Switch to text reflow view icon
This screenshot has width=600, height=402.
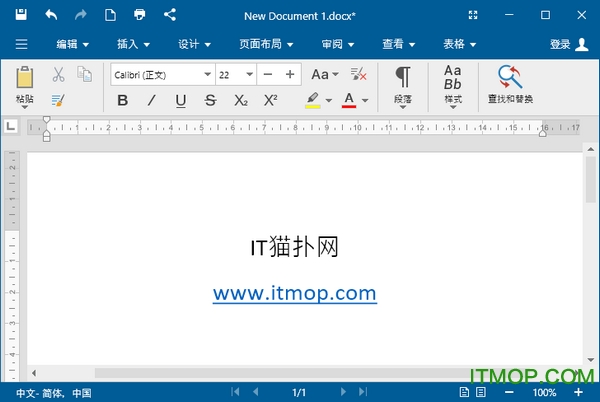tap(481, 392)
